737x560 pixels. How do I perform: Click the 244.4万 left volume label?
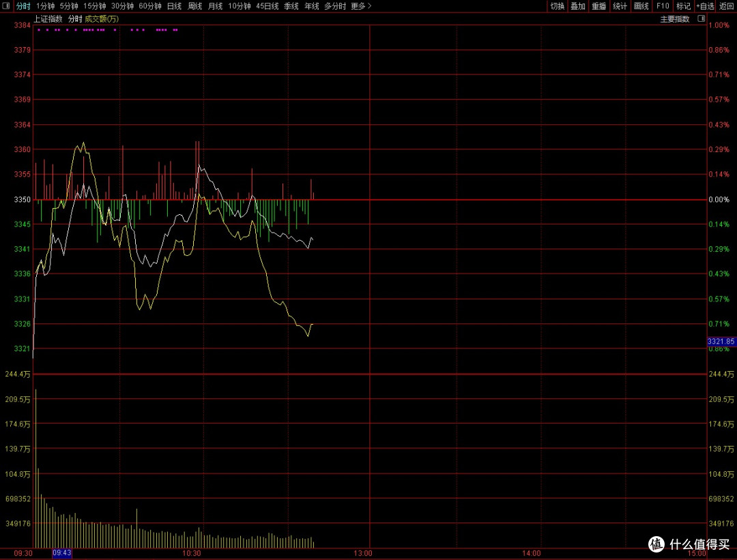(18, 374)
